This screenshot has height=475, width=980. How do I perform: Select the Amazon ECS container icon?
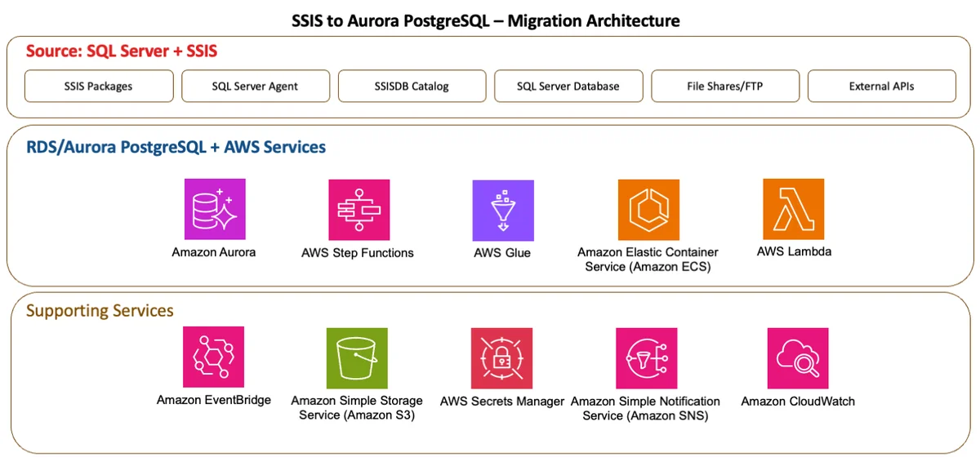[x=648, y=210]
